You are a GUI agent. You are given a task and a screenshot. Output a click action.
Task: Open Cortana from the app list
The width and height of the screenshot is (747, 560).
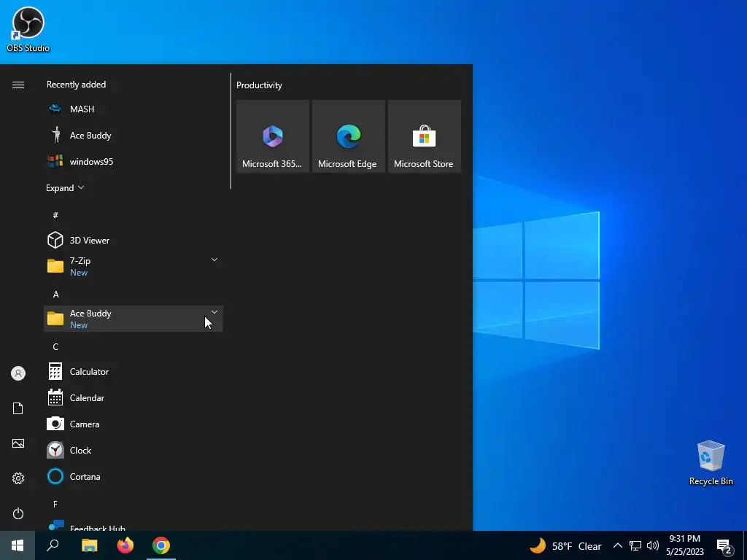133,476
